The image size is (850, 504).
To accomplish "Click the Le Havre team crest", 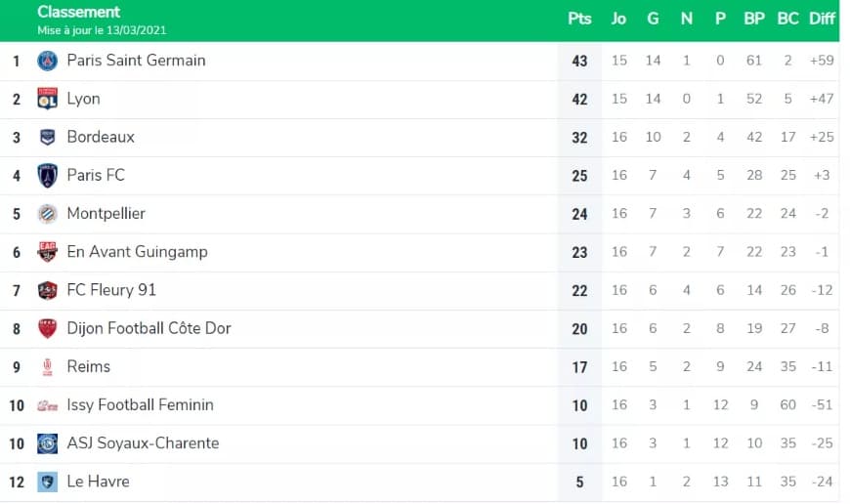I will click(47, 482).
